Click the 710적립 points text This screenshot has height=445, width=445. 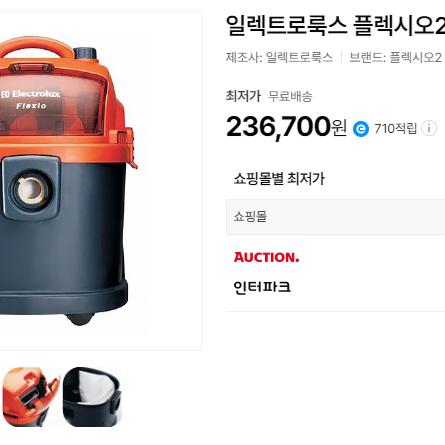(395, 128)
